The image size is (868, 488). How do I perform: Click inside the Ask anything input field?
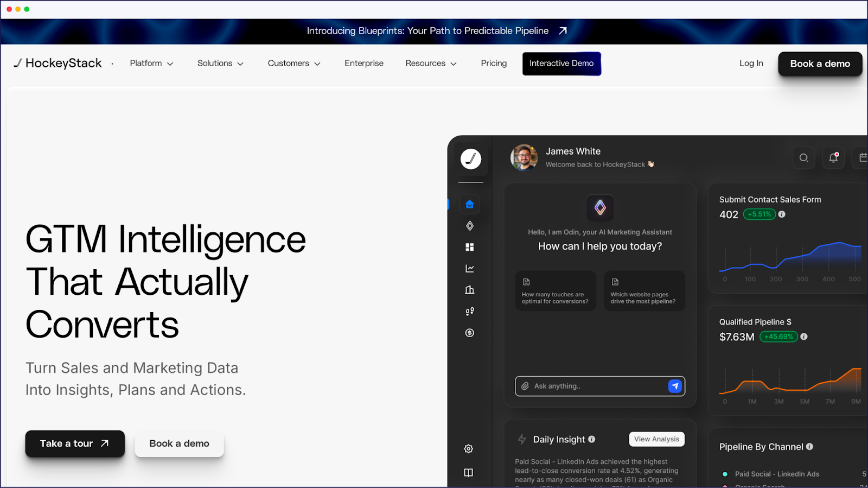[600, 386]
